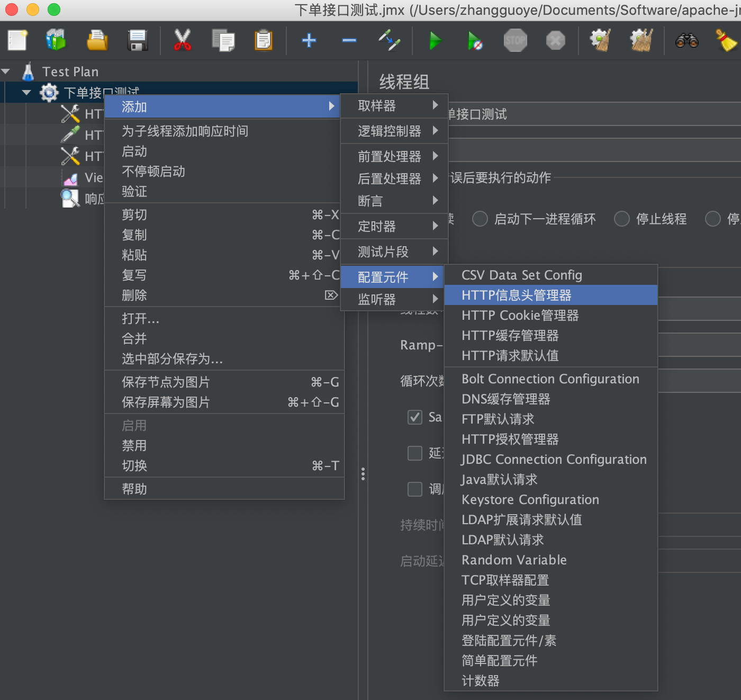Click 保存节点为图片 menu entry
Image resolution: width=741 pixels, height=700 pixels.
[x=224, y=382]
